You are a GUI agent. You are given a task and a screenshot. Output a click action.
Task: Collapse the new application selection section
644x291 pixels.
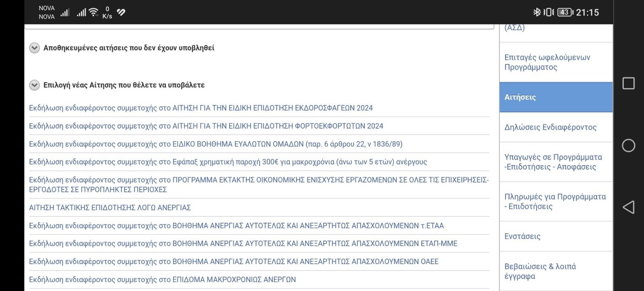click(35, 85)
